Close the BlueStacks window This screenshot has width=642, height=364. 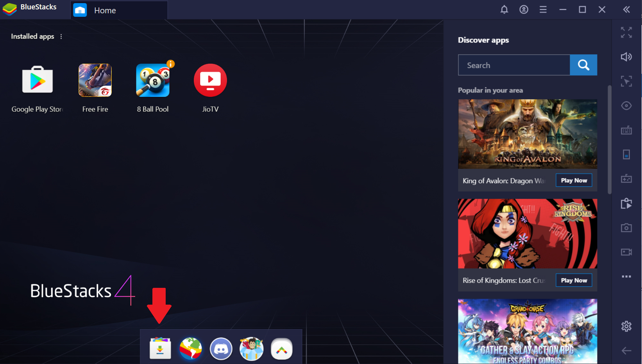[602, 10]
